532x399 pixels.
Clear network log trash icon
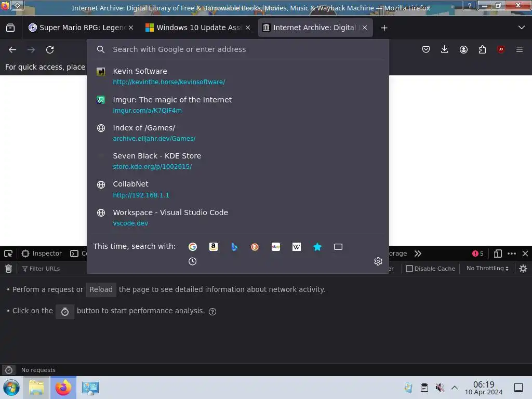8,269
